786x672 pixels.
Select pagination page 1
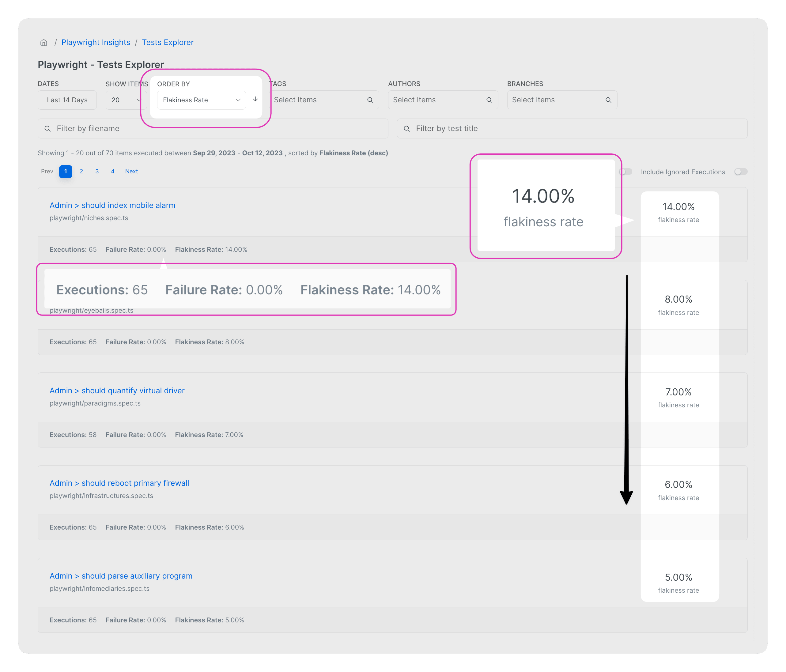66,172
